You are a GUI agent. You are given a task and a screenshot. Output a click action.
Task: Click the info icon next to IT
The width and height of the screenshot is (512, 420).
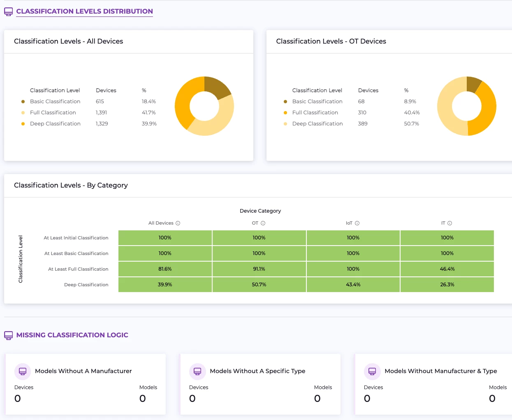tap(450, 223)
